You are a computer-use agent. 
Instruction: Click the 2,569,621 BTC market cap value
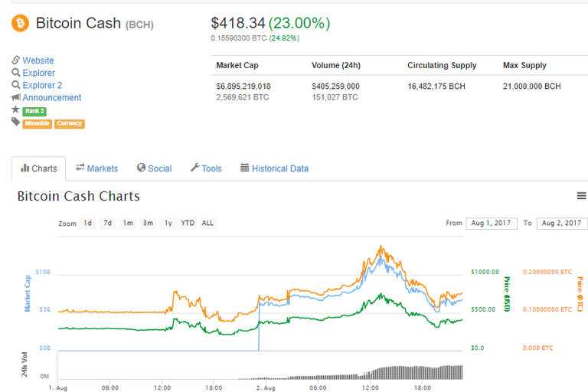tap(242, 97)
